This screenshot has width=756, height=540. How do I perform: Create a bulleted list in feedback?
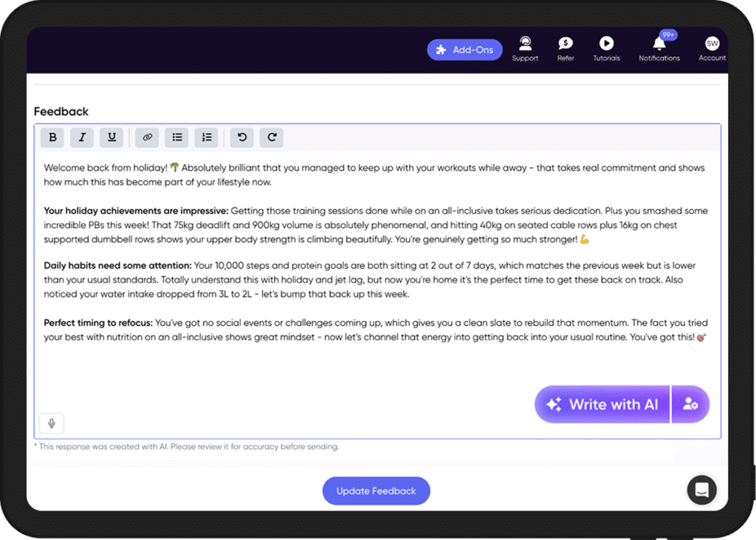pos(177,137)
